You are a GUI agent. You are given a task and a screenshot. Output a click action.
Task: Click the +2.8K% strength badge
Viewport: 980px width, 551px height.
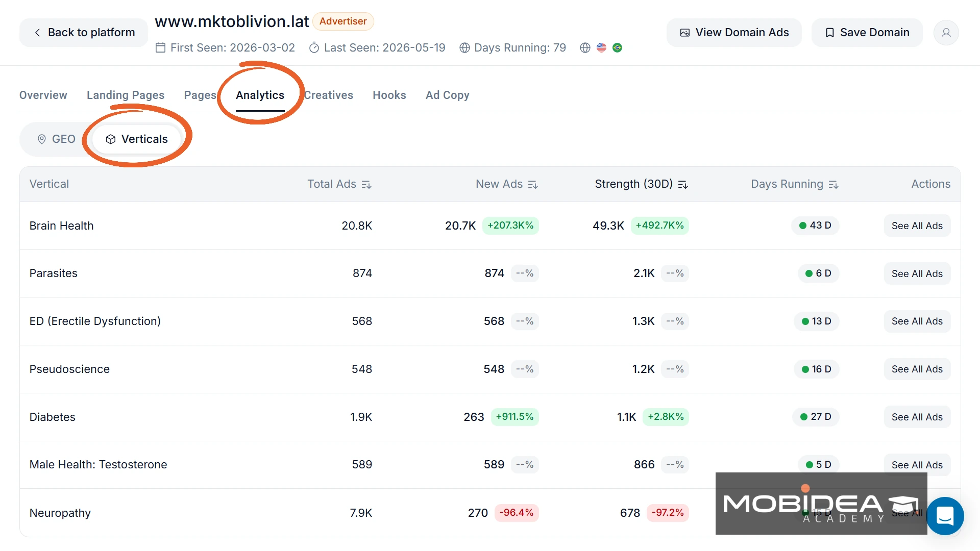pyautogui.click(x=666, y=416)
